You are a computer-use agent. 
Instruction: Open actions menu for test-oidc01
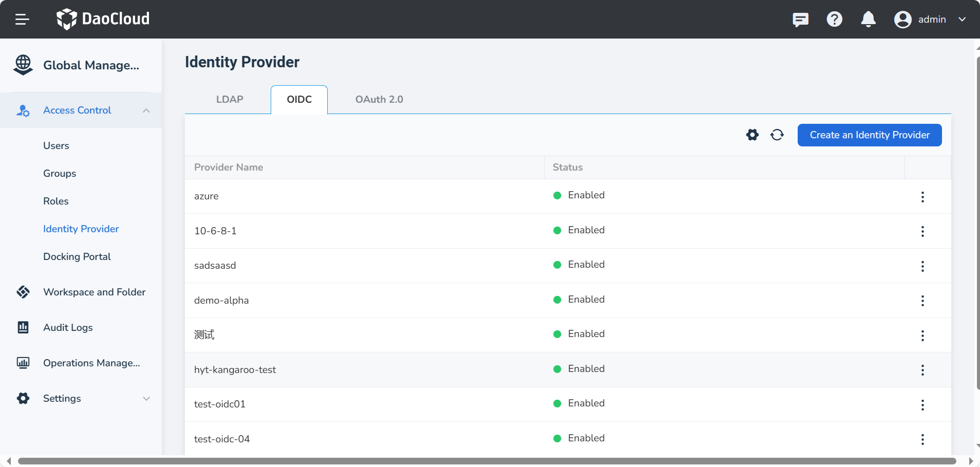922,405
